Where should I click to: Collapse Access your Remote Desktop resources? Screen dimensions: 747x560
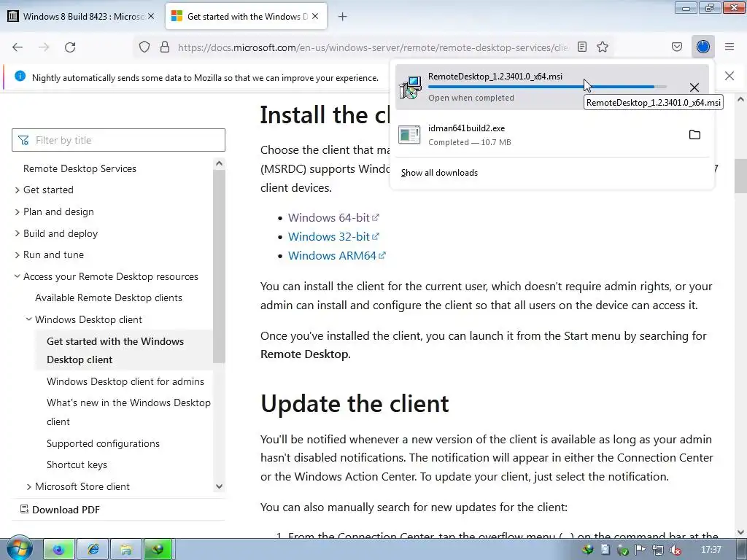(18, 276)
